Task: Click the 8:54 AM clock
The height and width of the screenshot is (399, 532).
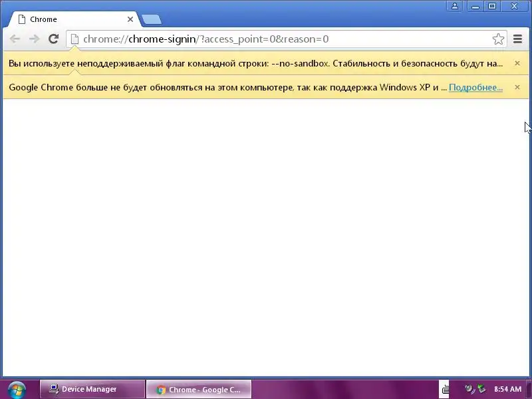Action: pos(507,389)
